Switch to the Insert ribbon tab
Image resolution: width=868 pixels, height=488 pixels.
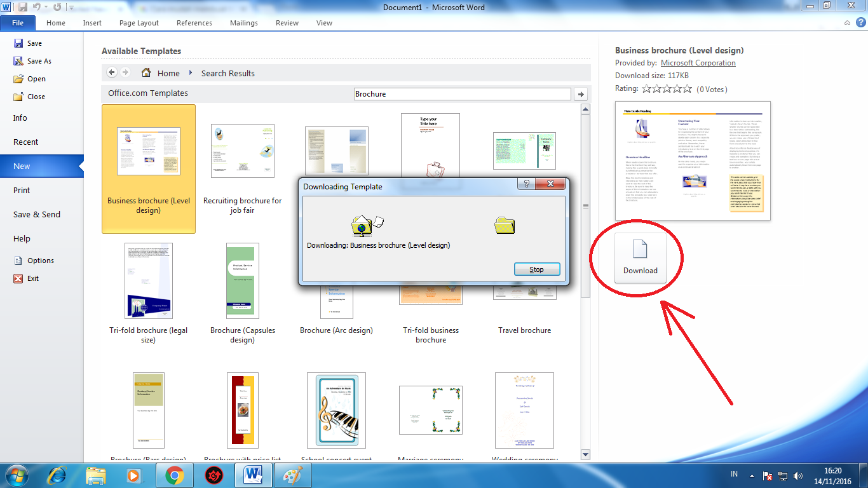(92, 23)
